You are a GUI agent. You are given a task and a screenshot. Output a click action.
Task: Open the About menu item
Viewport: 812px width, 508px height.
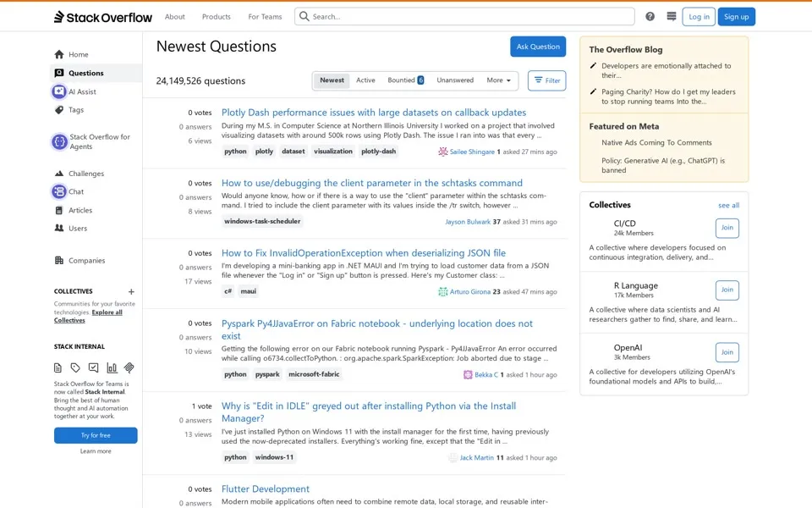coord(175,17)
